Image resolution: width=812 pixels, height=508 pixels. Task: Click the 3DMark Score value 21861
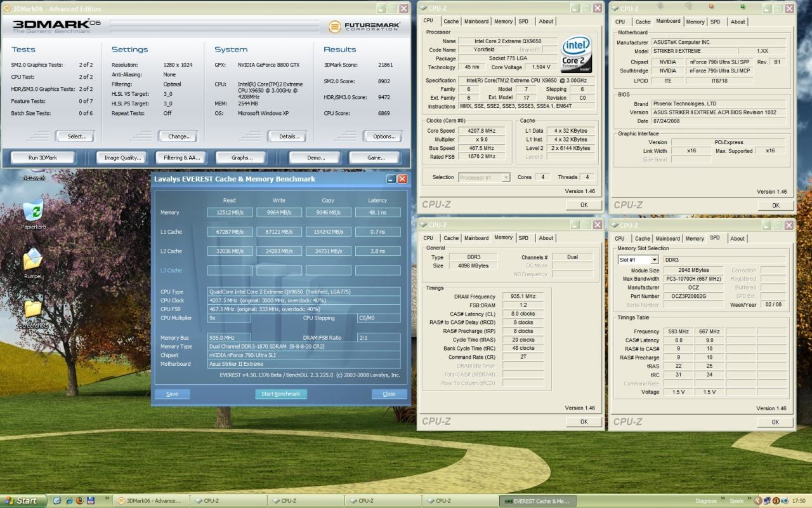pyautogui.click(x=385, y=65)
